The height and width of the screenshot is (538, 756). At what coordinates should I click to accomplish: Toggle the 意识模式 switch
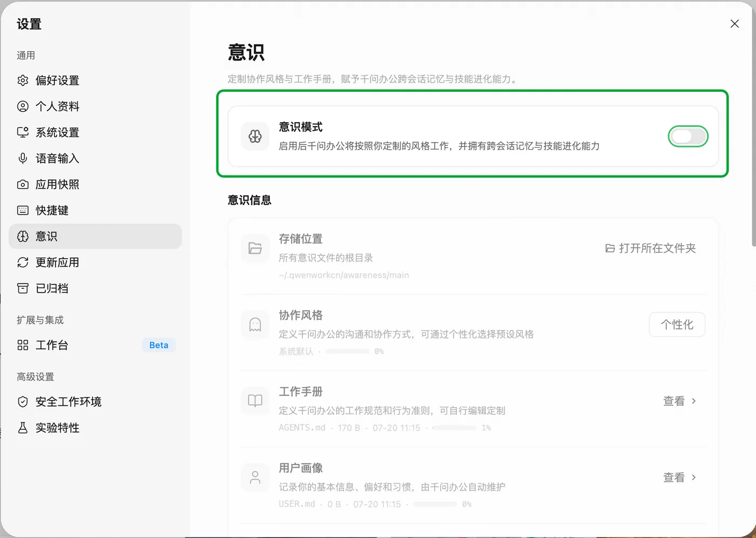click(x=688, y=136)
